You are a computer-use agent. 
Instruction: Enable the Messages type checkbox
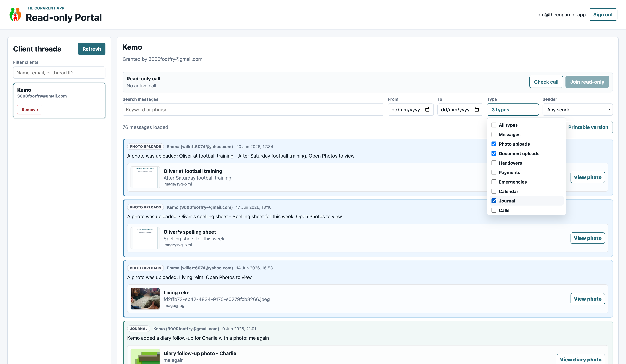click(494, 134)
